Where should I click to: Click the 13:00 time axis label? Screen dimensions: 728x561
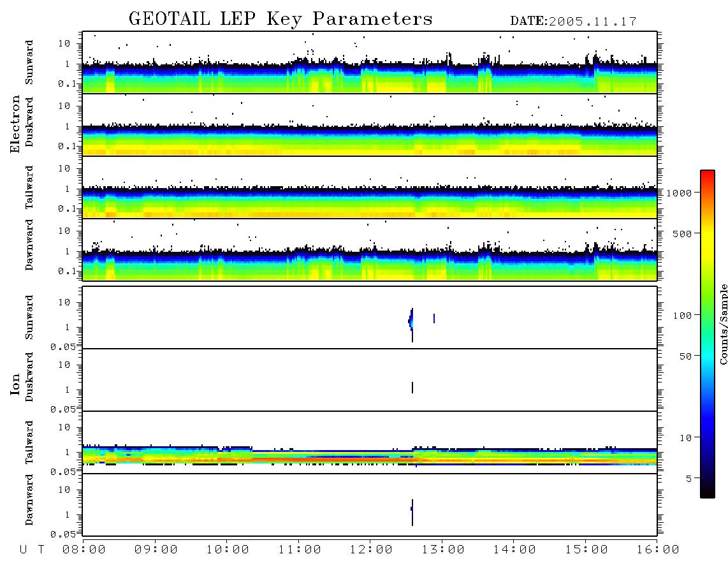443,550
